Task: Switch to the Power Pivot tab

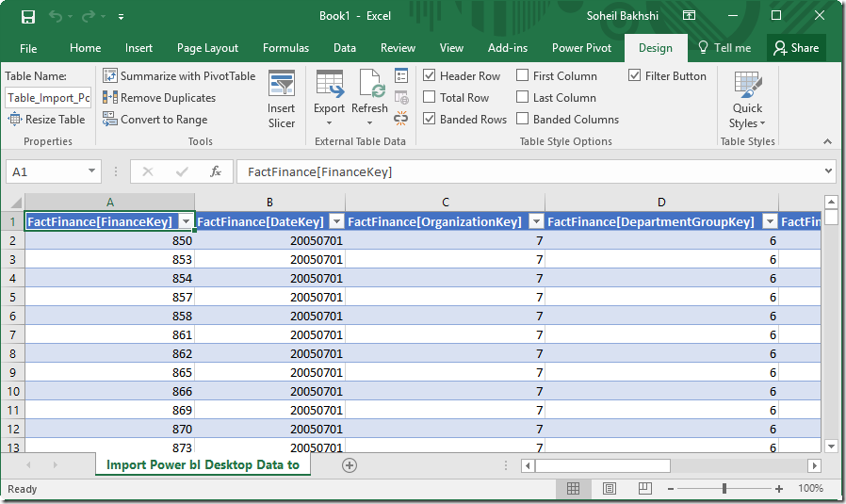Action: pyautogui.click(x=581, y=48)
